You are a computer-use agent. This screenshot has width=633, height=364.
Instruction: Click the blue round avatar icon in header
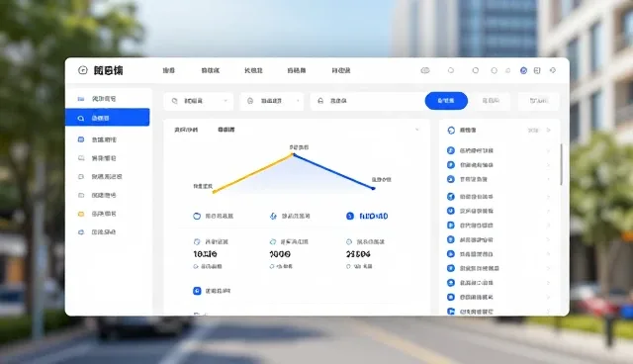pyautogui.click(x=523, y=70)
